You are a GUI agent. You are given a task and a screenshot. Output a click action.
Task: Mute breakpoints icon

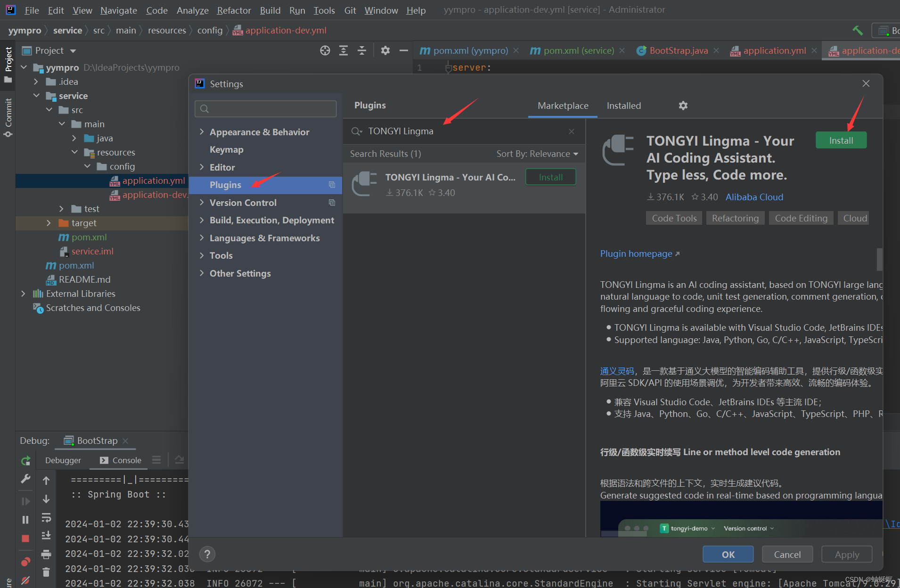(x=25, y=580)
